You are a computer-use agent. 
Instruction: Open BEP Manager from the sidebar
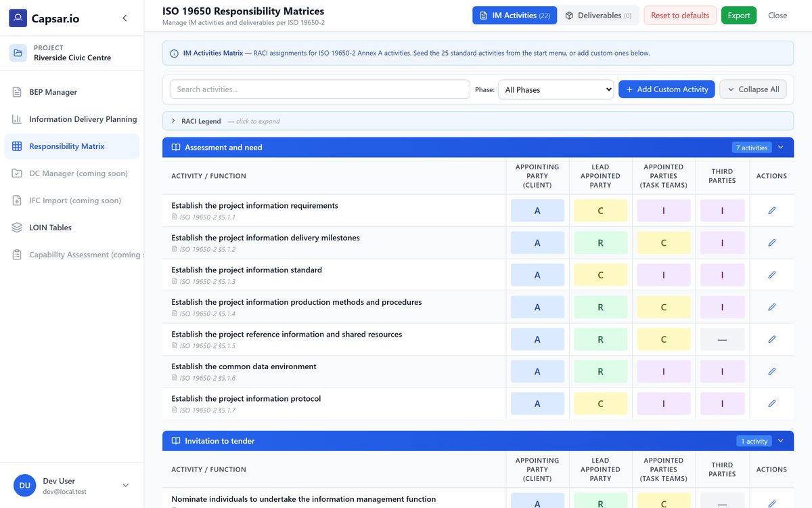[x=72, y=92]
